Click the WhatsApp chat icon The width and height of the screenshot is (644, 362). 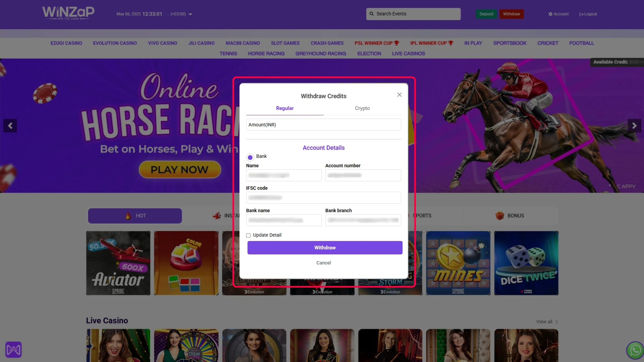(x=635, y=350)
